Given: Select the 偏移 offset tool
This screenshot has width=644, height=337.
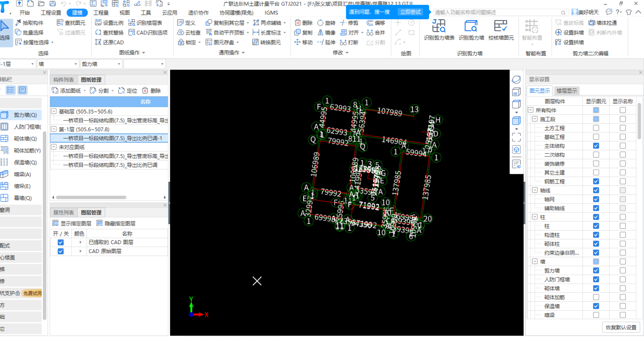Looking at the screenshot, I should point(376,23).
